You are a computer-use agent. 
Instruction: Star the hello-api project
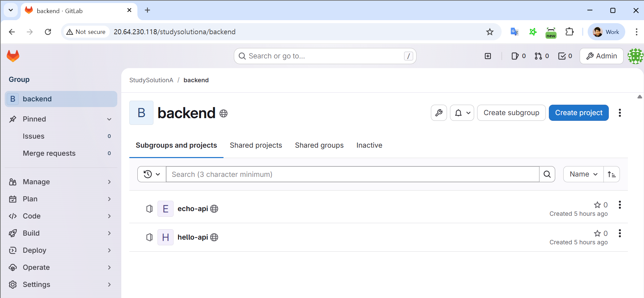(x=597, y=233)
